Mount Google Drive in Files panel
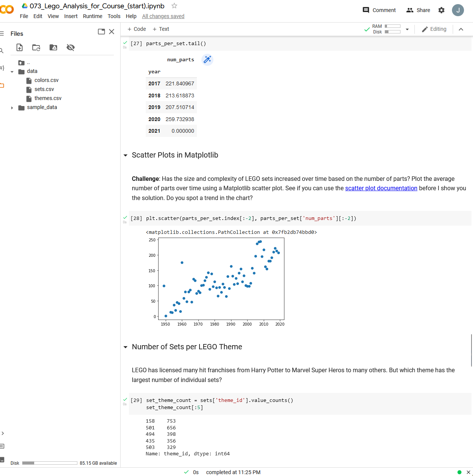Screen dimensions: 473x476 [53, 47]
